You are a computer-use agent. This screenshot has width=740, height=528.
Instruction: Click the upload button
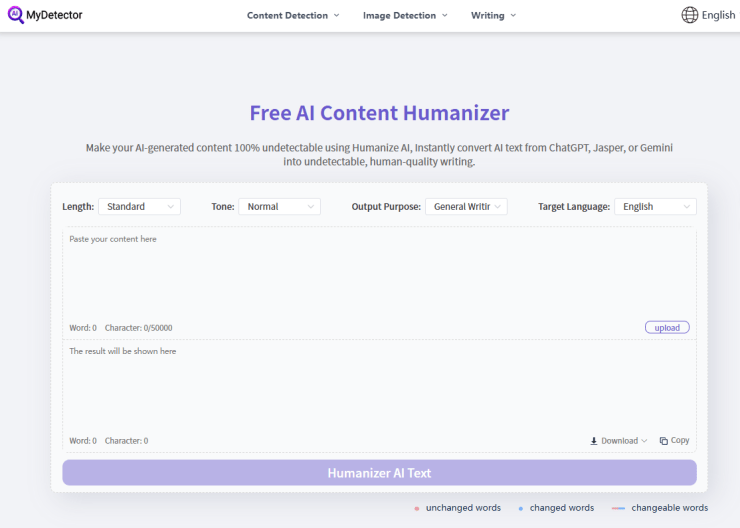667,328
